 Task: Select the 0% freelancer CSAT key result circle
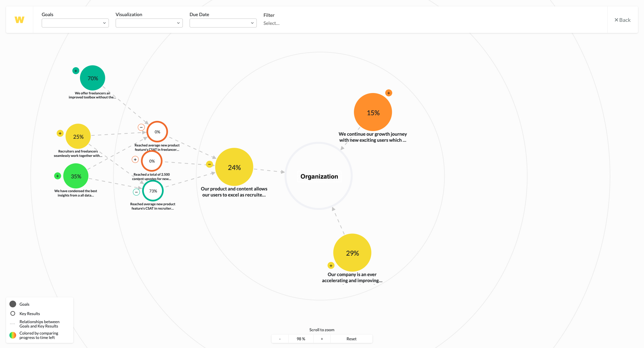point(157,132)
